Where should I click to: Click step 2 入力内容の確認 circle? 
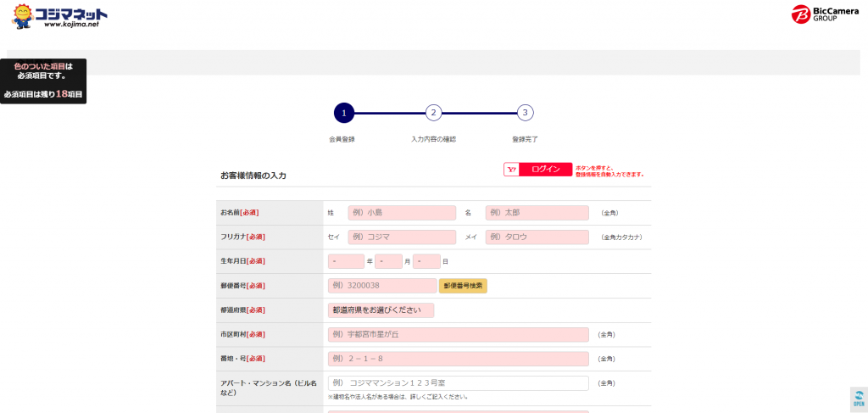433,113
